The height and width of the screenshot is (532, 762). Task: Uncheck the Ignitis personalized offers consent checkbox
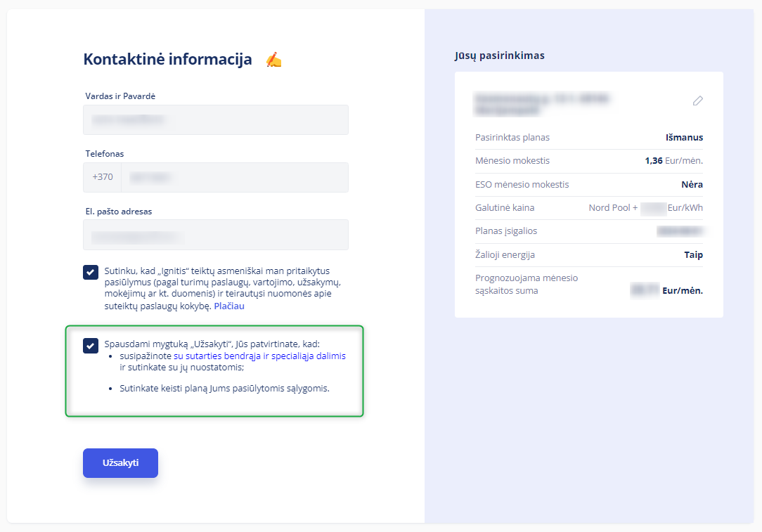[91, 272]
